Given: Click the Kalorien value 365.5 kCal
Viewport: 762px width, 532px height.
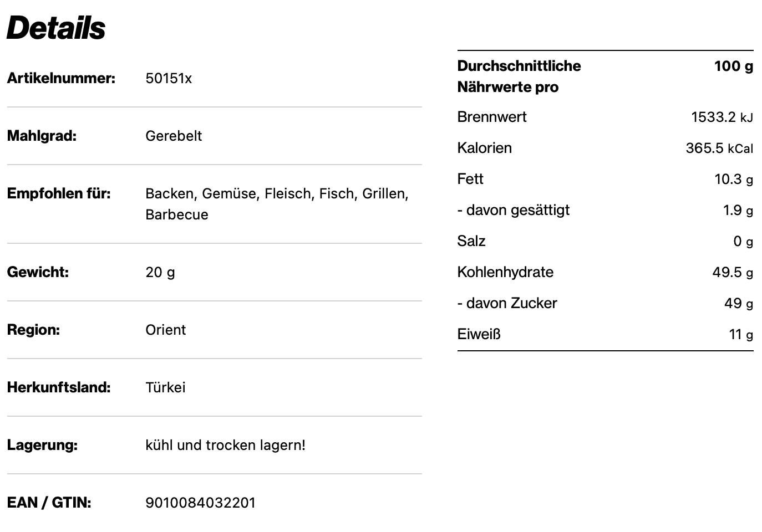Looking at the screenshot, I should [719, 148].
